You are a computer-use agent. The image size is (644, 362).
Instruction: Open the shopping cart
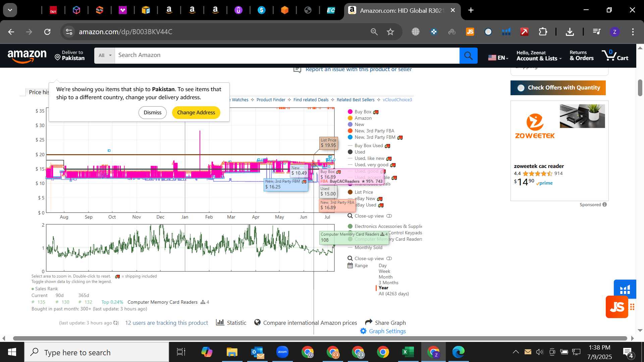click(615, 55)
